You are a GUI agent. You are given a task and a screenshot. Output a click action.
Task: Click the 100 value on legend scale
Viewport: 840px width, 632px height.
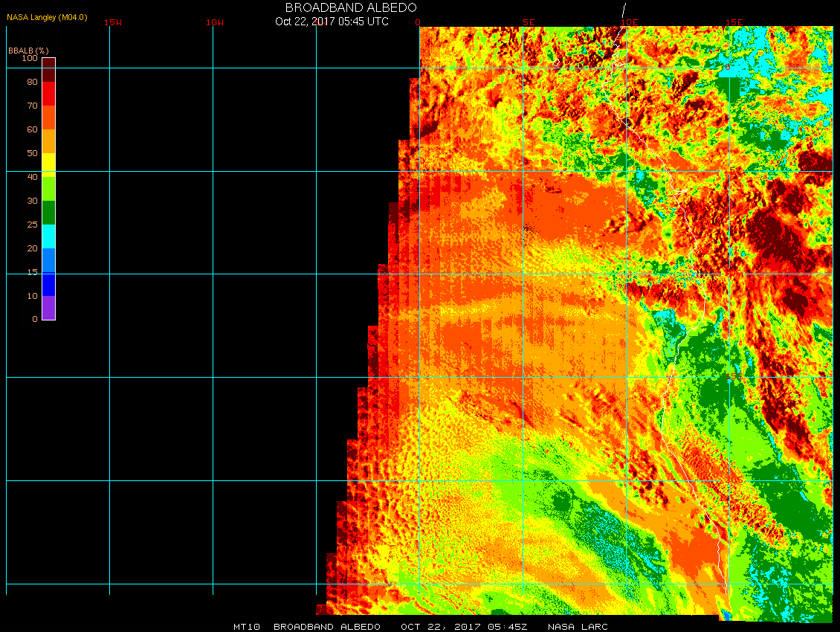coord(29,58)
